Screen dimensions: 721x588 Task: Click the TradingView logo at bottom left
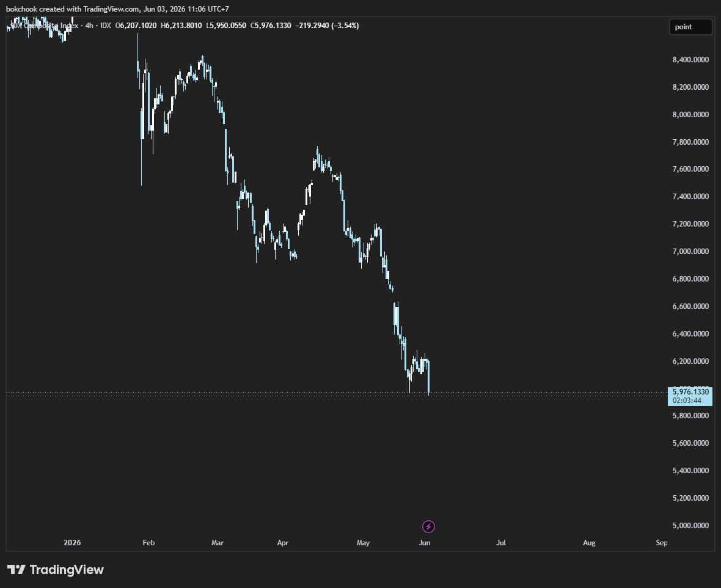point(56,570)
